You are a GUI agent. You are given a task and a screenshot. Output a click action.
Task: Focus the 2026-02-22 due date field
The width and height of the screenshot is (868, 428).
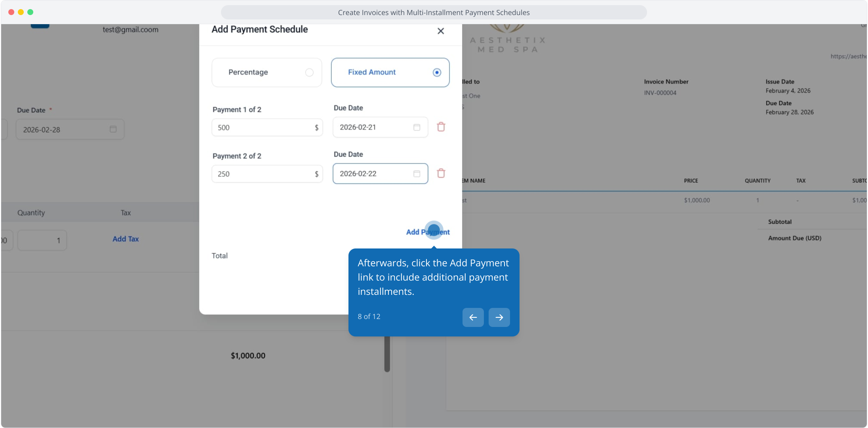click(x=372, y=174)
